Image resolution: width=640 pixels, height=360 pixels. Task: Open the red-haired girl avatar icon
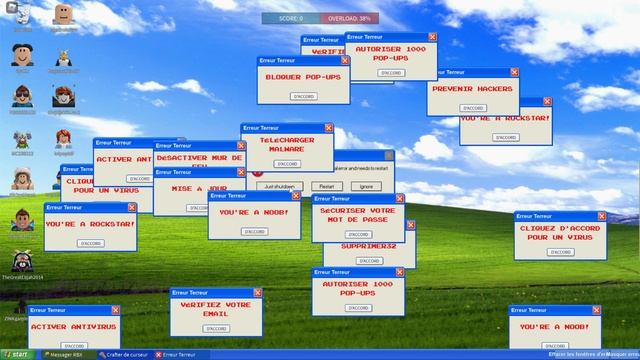(x=63, y=140)
